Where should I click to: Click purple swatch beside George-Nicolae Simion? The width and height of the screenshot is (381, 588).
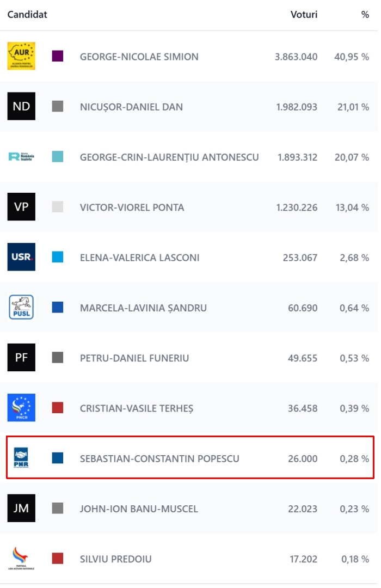point(57,56)
